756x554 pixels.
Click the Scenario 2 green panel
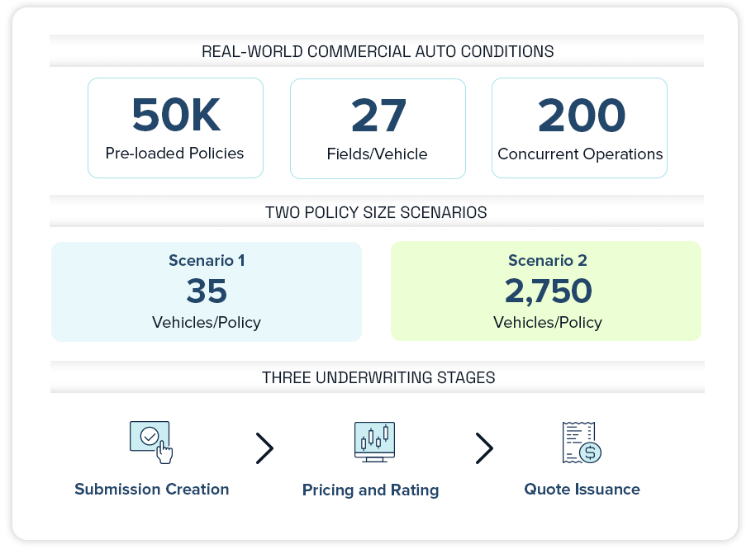(x=546, y=291)
